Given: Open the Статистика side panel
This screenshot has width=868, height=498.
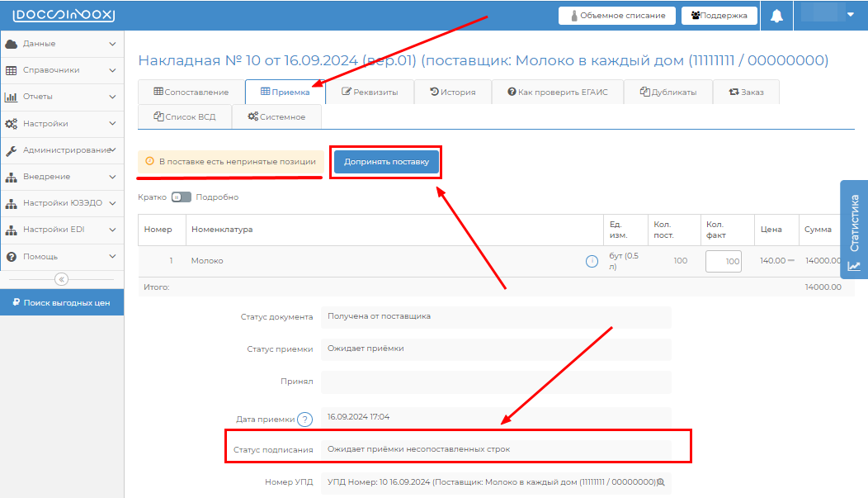Looking at the screenshot, I should point(854,231).
